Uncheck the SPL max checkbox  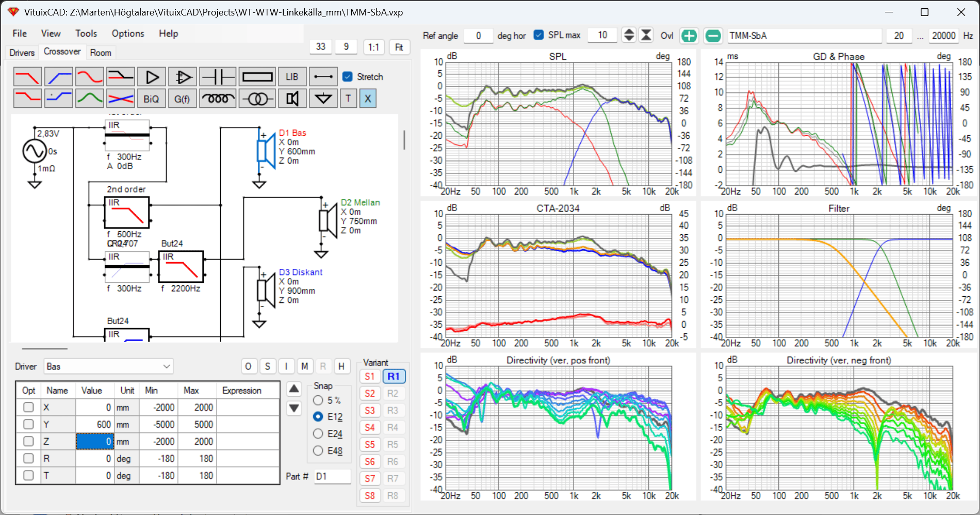tap(539, 35)
